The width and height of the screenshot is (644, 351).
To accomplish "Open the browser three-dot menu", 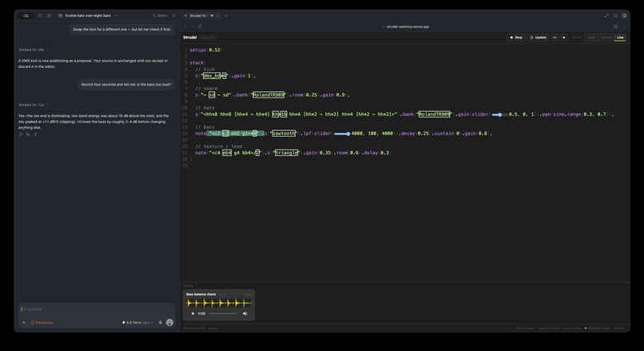I will pos(624,26).
